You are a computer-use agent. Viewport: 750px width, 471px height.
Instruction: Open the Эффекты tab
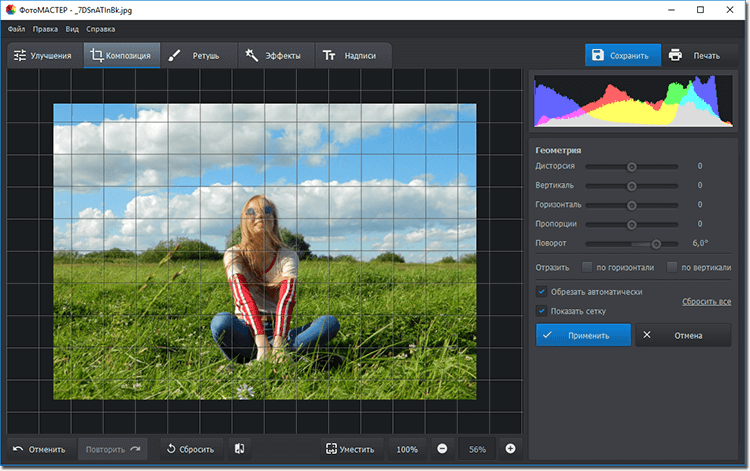tap(276, 55)
